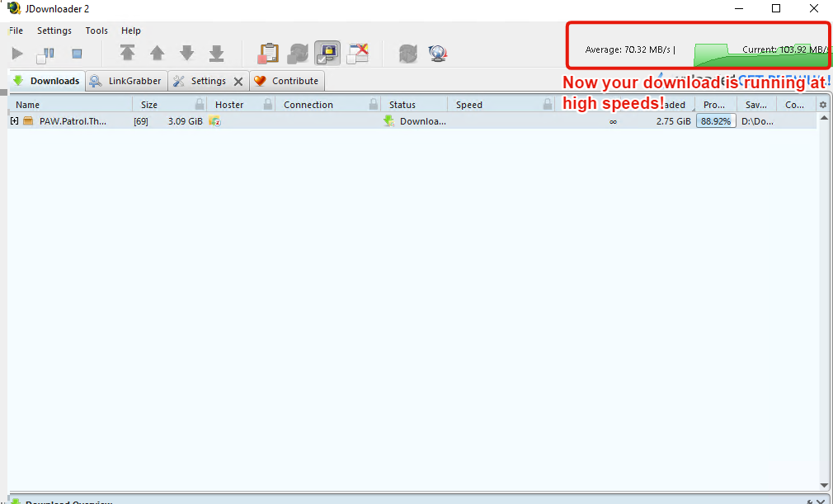This screenshot has width=833, height=504.
Task: Click the 88.92% progress bar
Action: click(x=716, y=121)
